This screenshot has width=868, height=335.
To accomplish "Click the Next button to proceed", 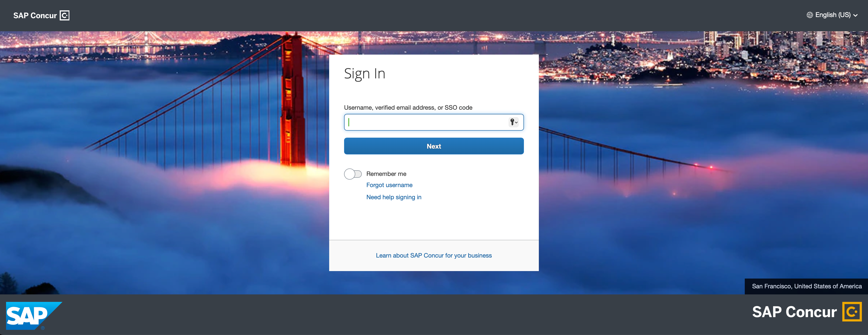I will [x=434, y=146].
